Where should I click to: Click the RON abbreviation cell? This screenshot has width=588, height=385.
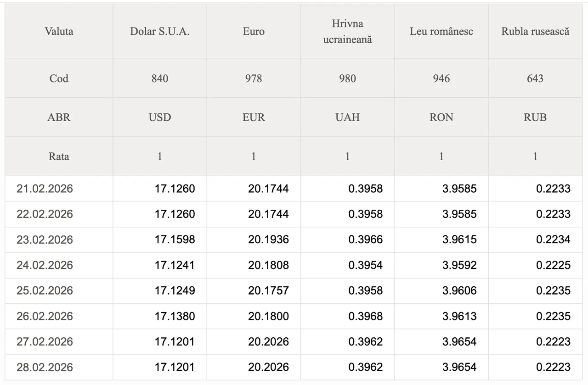pos(441,117)
